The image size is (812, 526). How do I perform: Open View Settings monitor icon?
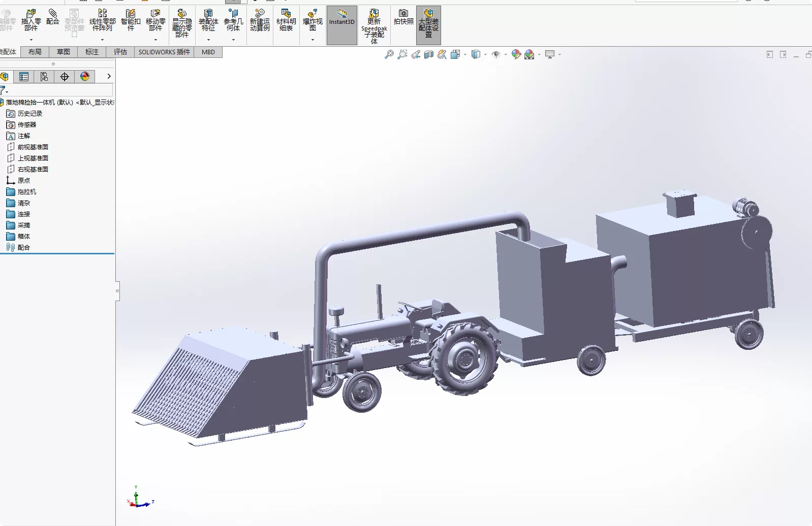click(550, 54)
